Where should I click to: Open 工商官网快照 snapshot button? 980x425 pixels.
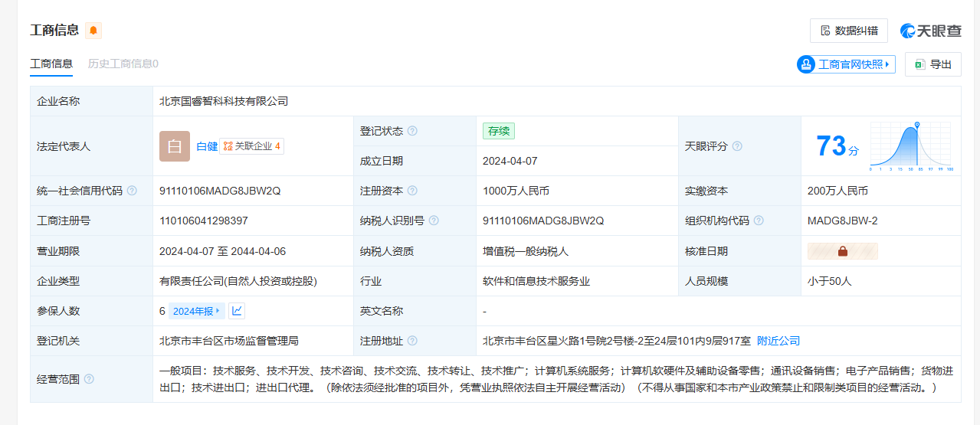[x=846, y=64]
